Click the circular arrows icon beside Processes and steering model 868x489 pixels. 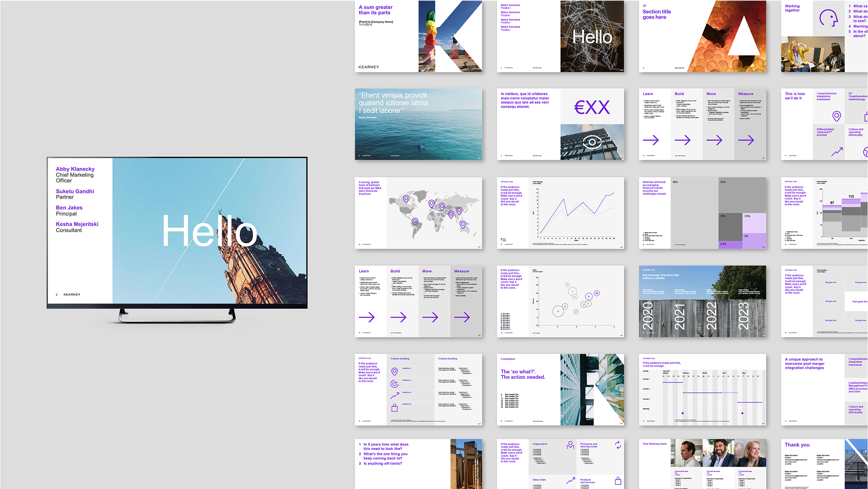[618, 445]
